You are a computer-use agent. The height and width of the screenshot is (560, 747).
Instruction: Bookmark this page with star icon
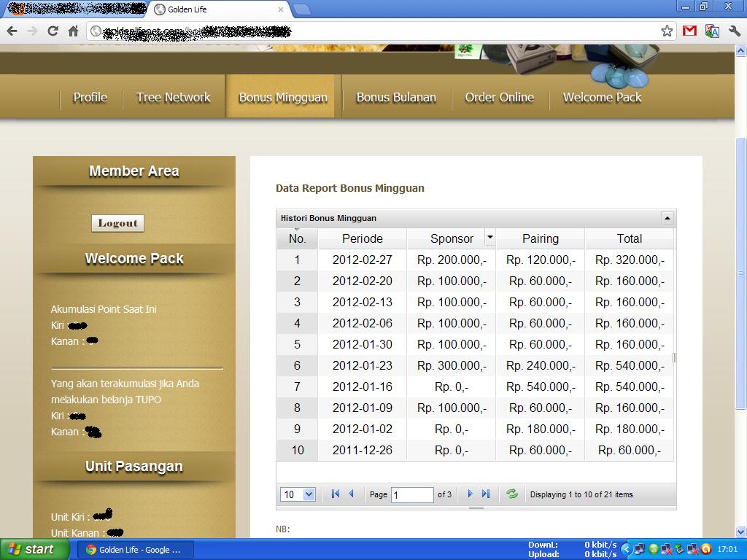pos(667,31)
